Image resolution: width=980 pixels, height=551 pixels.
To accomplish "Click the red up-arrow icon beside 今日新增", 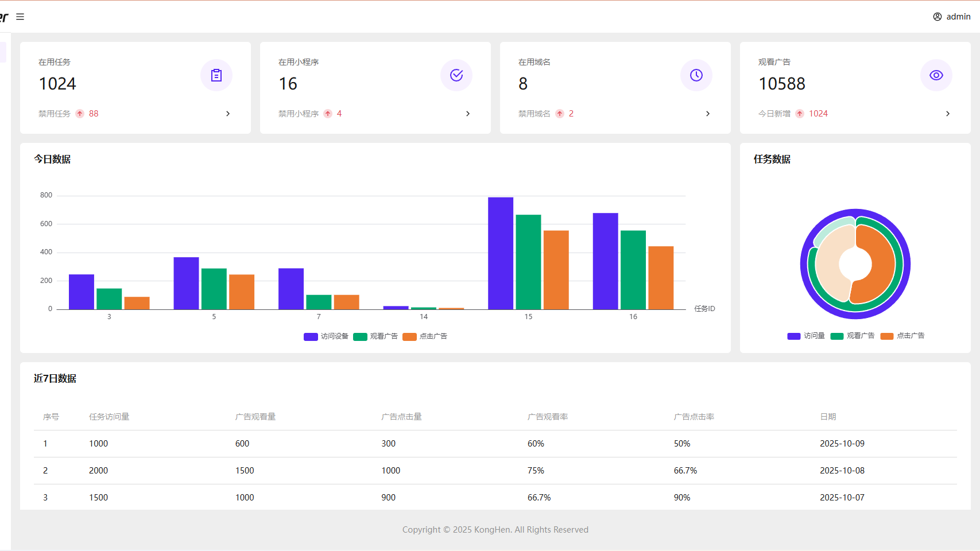I will [800, 114].
